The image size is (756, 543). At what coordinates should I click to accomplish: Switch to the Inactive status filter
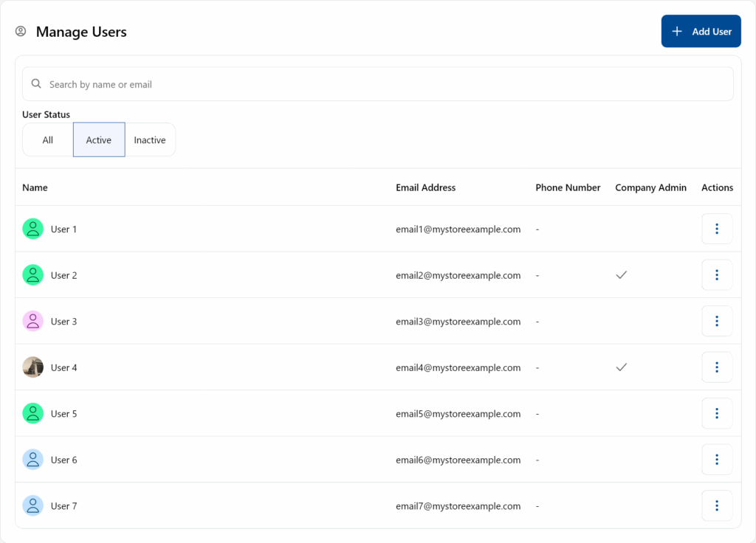click(150, 140)
